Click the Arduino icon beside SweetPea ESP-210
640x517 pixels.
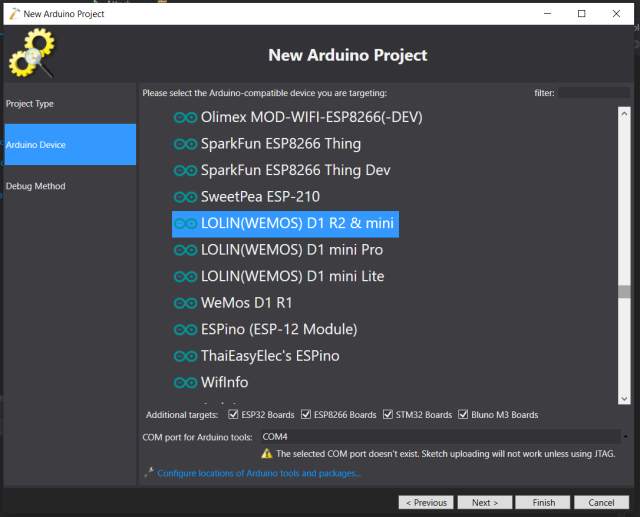[x=185, y=197]
